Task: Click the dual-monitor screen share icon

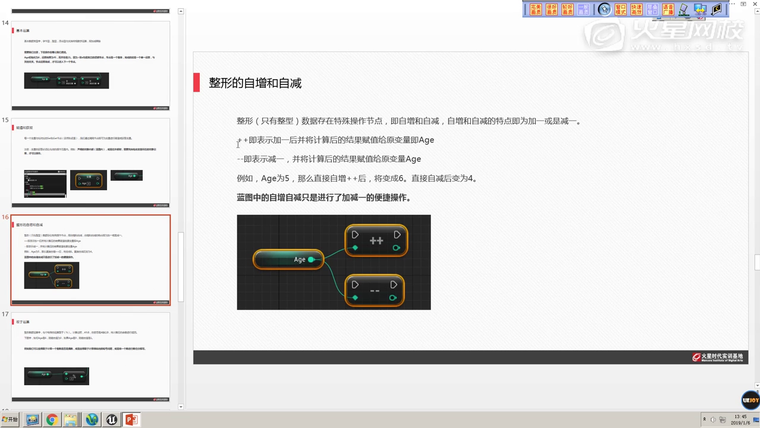Action: click(x=701, y=9)
